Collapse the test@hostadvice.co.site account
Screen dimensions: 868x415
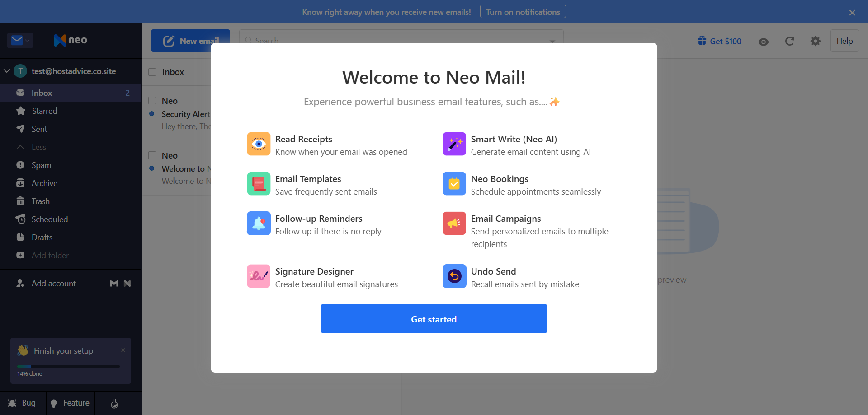7,71
